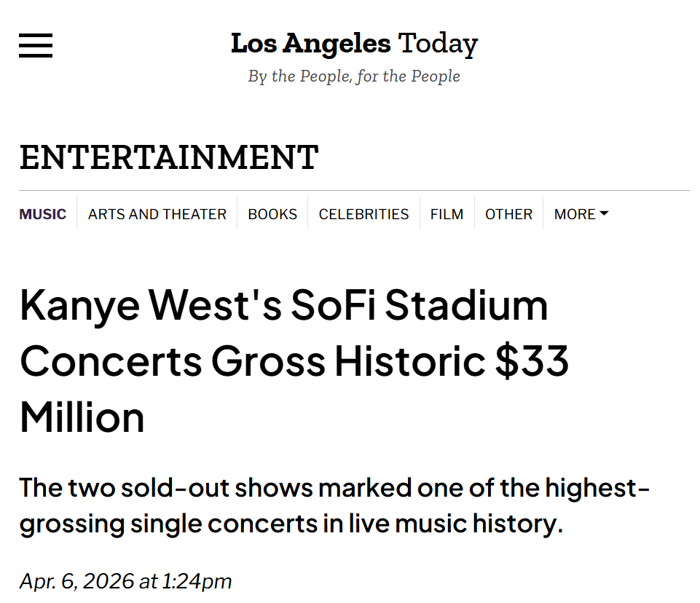Click "Kanye West's" in the headline
Image resolution: width=700 pixels, height=603 pixels.
(x=151, y=305)
